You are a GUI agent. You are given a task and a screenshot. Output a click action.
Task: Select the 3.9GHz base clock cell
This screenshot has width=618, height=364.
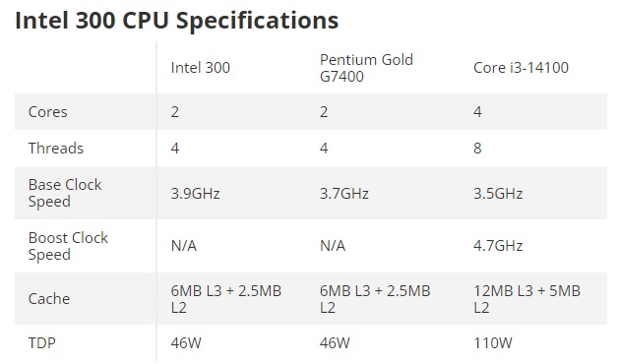pyautogui.click(x=195, y=194)
